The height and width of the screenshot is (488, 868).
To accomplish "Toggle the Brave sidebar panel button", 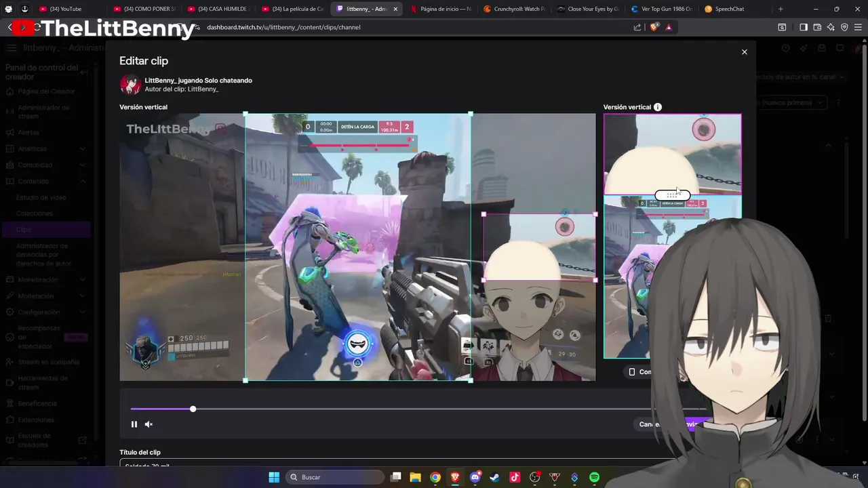I will (x=804, y=27).
